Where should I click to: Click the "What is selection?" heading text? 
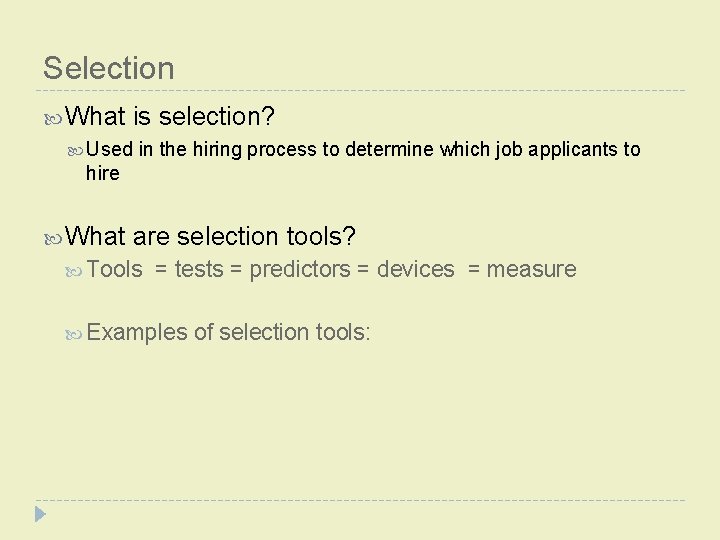169,117
